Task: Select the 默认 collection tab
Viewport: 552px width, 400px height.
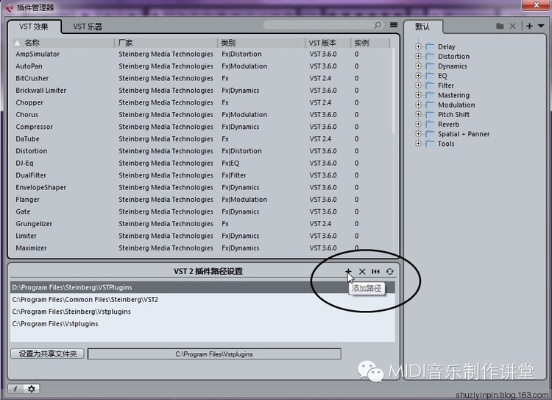Action: click(x=422, y=27)
